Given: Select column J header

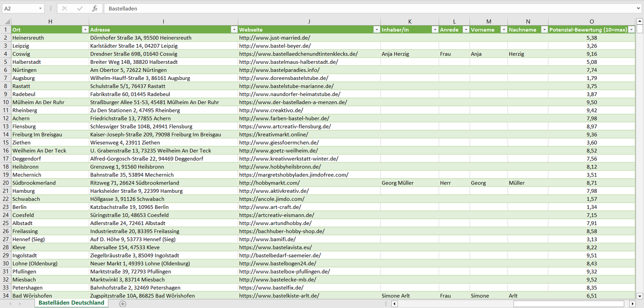Looking at the screenshot, I should click(309, 21).
